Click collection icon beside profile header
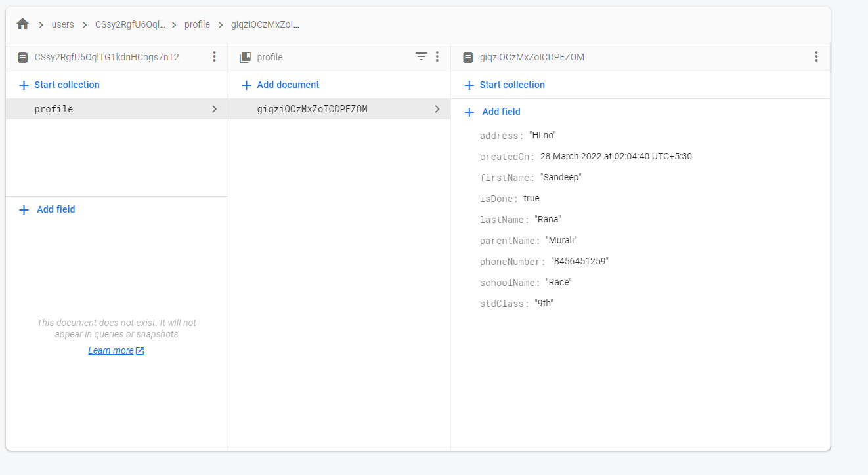The width and height of the screenshot is (868, 475). 246,58
